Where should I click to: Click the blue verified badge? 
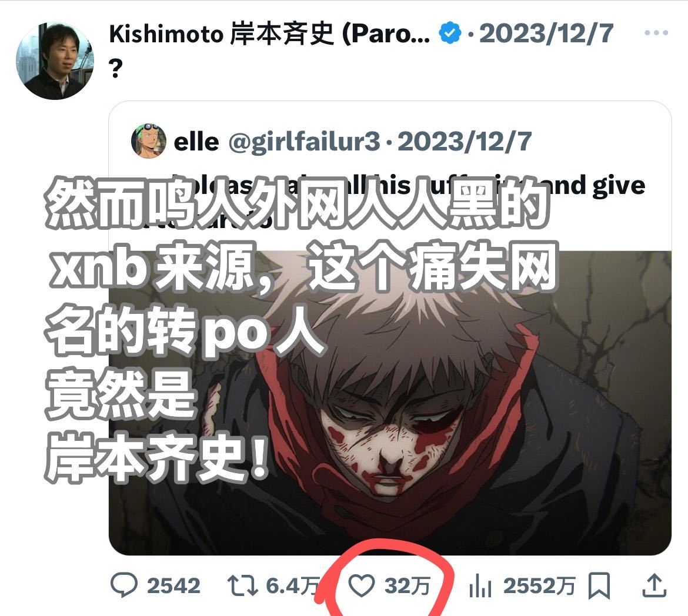[450, 34]
